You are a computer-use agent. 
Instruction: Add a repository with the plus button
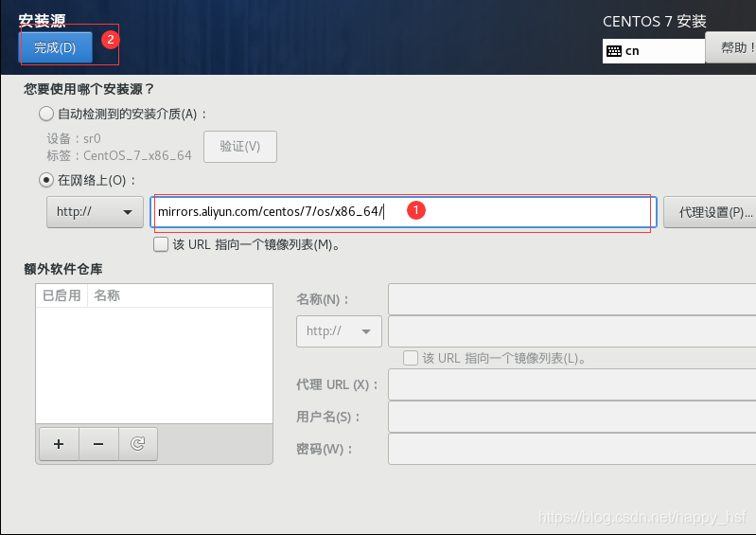point(59,444)
